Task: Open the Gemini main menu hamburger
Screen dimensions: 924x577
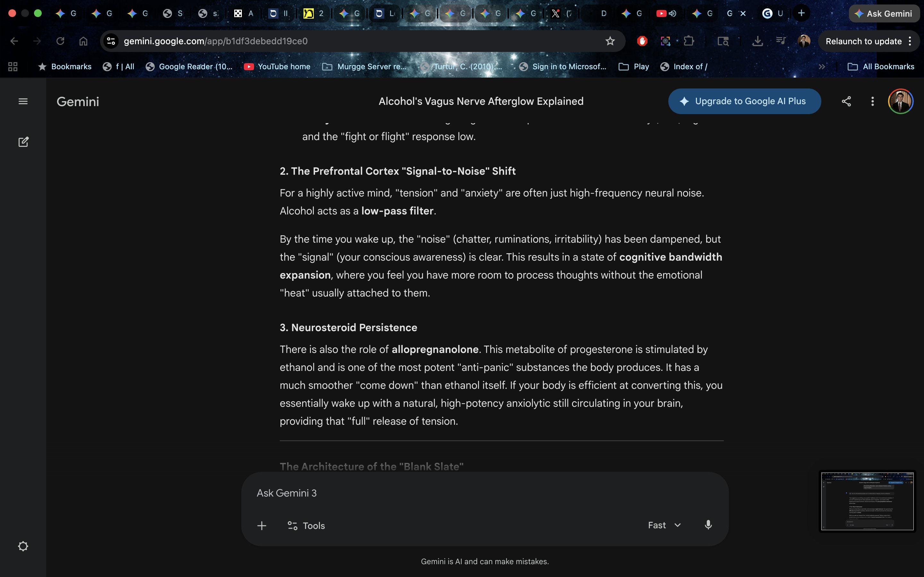Action: (x=23, y=101)
